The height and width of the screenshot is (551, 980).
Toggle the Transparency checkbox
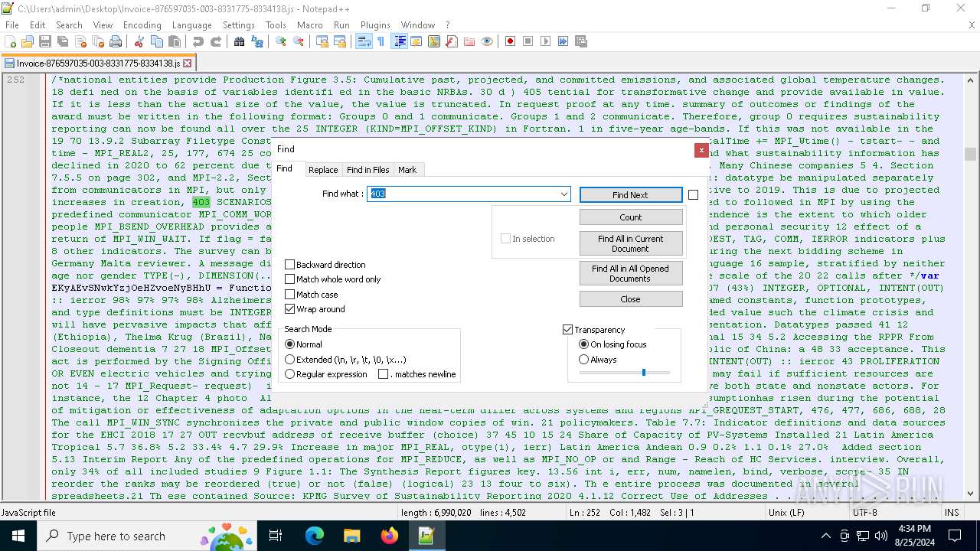pyautogui.click(x=567, y=330)
